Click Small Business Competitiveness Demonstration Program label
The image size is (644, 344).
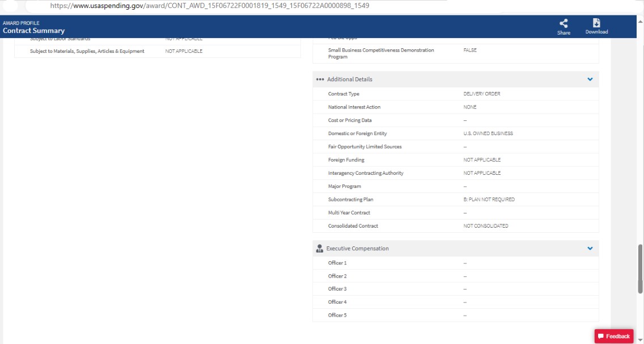(x=381, y=53)
